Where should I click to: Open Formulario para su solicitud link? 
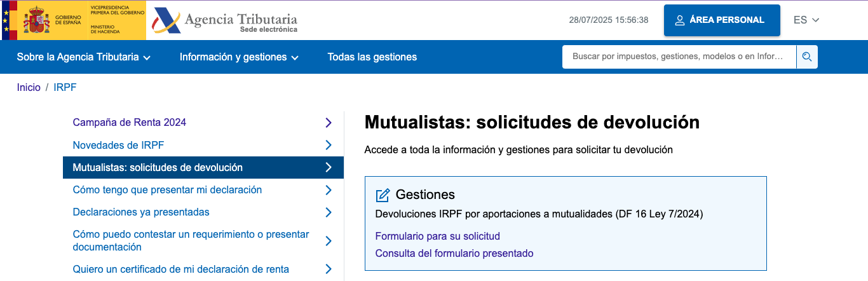pos(438,236)
